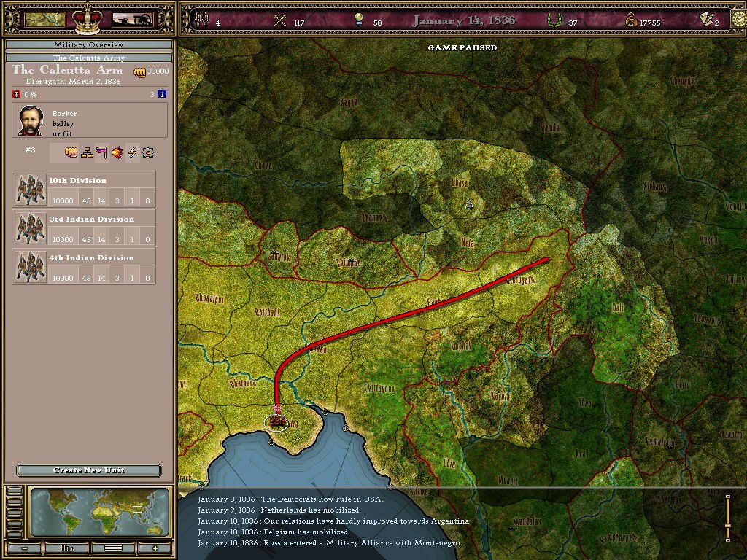This screenshot has height=560, width=747.
Task: Click the Democrats now rule in USA message
Action: pos(290,499)
